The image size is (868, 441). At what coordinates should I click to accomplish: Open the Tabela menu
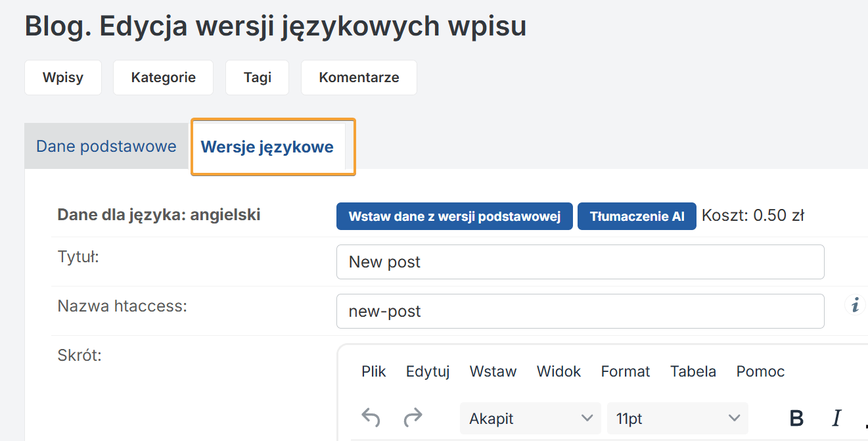[x=693, y=371]
